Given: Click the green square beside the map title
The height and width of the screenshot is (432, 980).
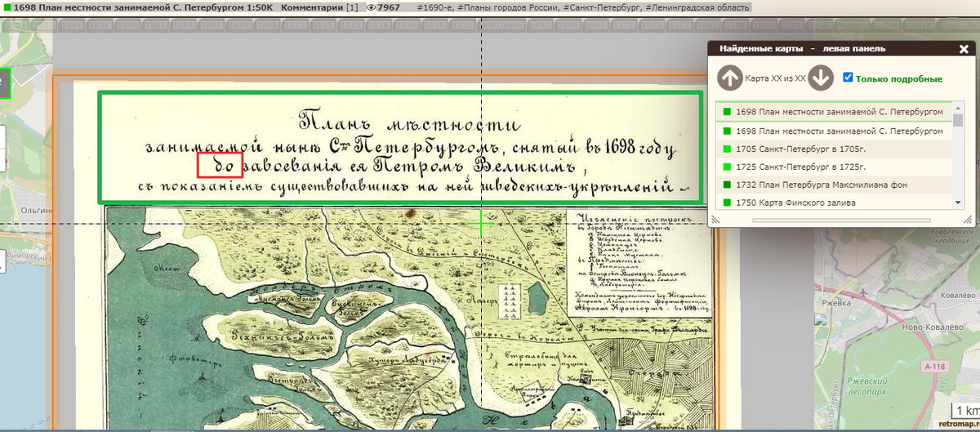Looking at the screenshot, I should [x=7, y=7].
